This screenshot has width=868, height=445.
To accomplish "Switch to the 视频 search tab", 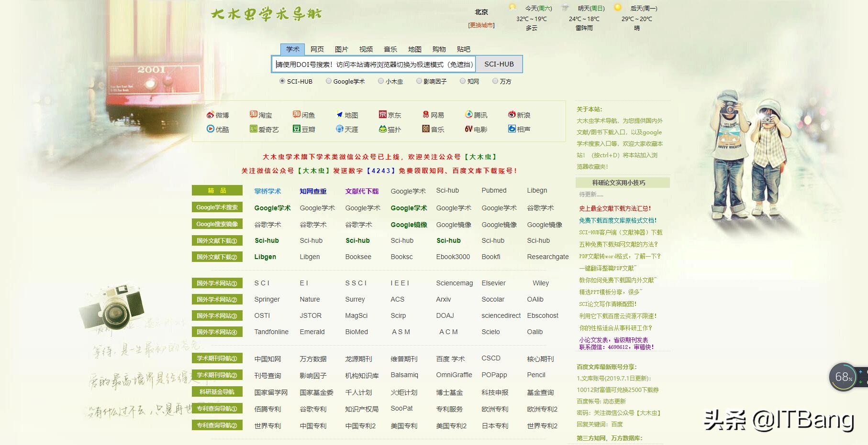I will [x=366, y=49].
